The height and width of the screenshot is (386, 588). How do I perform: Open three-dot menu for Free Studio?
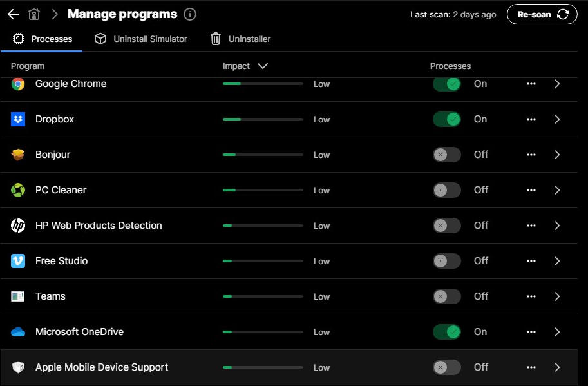pyautogui.click(x=531, y=261)
